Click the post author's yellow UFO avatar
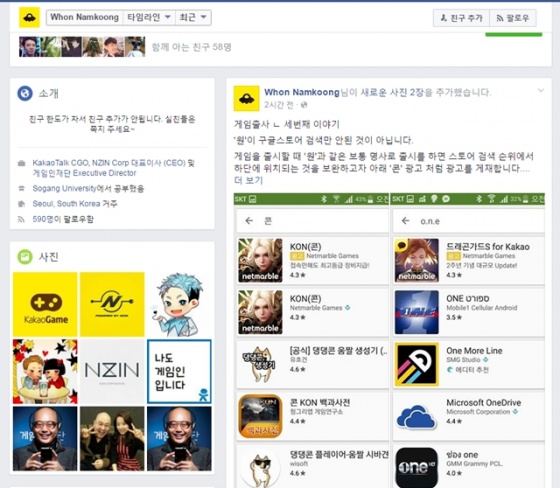This screenshot has height=488, width=560. click(246, 99)
